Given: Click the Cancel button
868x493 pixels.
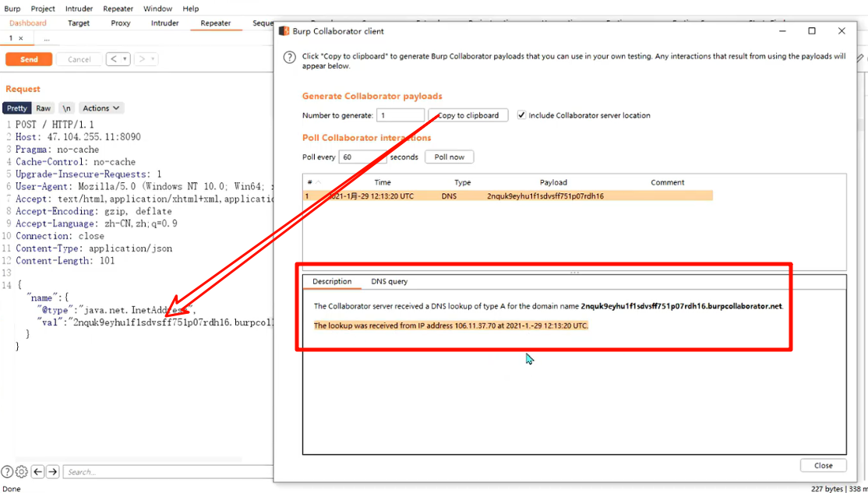Looking at the screenshot, I should point(79,59).
